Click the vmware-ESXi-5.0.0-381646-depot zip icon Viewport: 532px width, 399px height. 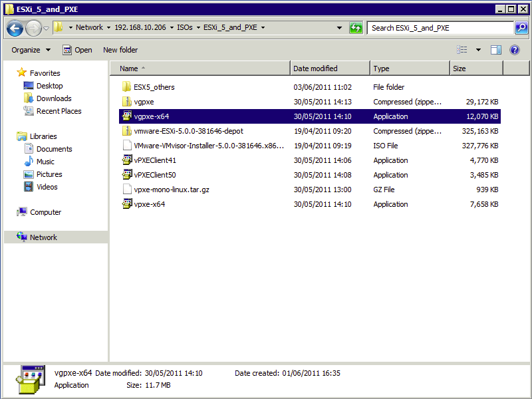(126, 130)
